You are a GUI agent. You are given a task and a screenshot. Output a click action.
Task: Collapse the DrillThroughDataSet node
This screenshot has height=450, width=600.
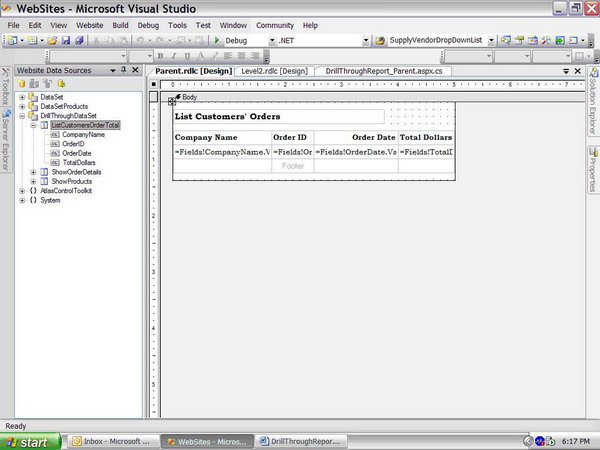point(22,116)
